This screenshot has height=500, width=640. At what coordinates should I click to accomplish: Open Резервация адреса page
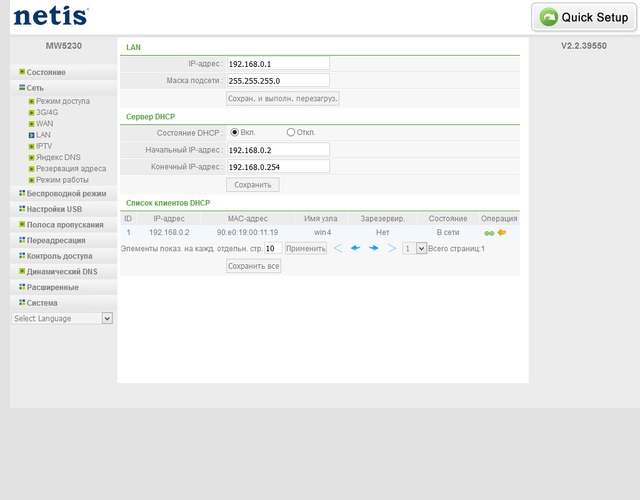71,168
